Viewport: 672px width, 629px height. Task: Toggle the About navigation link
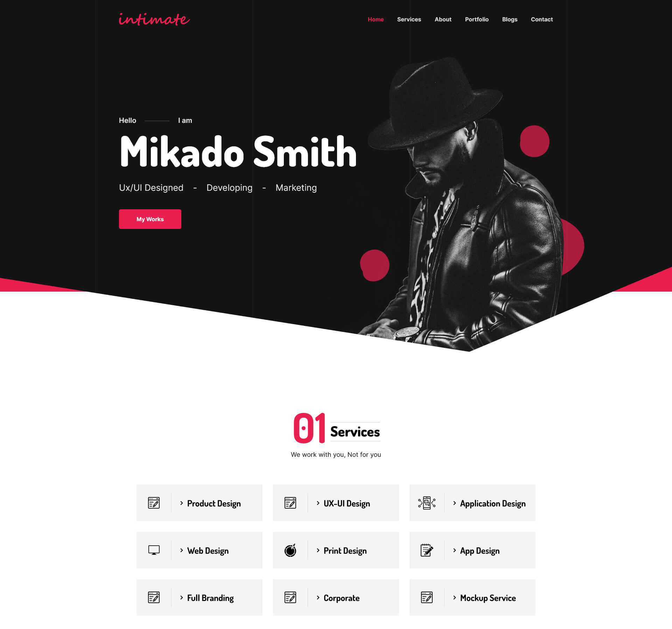point(443,19)
